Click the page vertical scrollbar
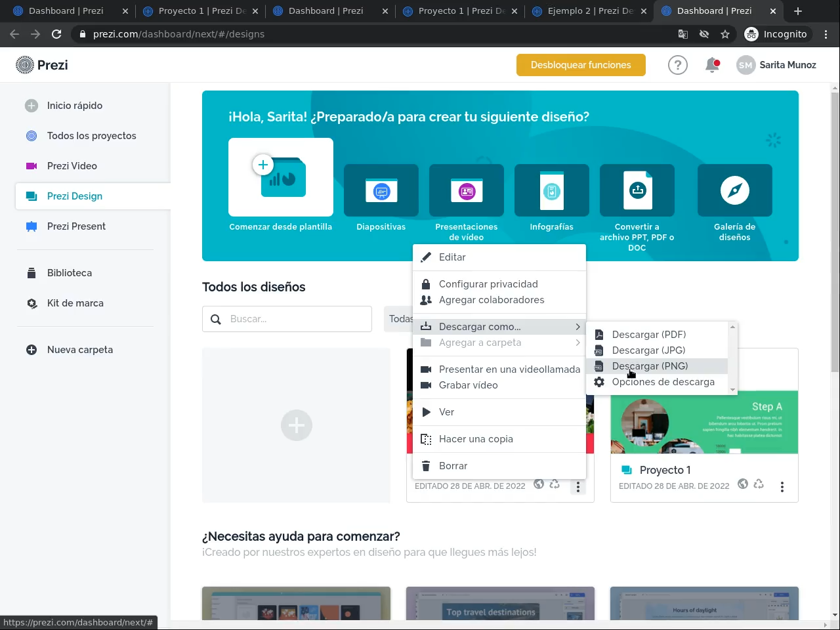Image resolution: width=840 pixels, height=630 pixels. pos(835,232)
